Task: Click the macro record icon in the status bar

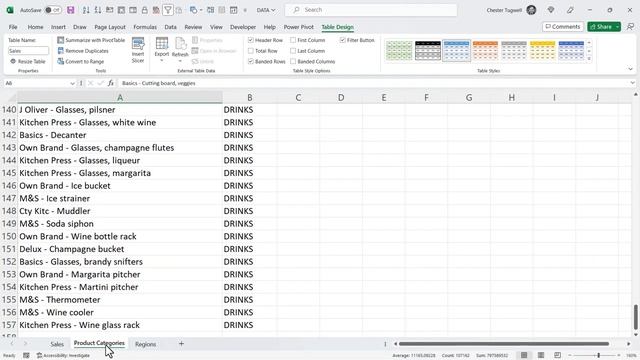Action: click(26, 356)
